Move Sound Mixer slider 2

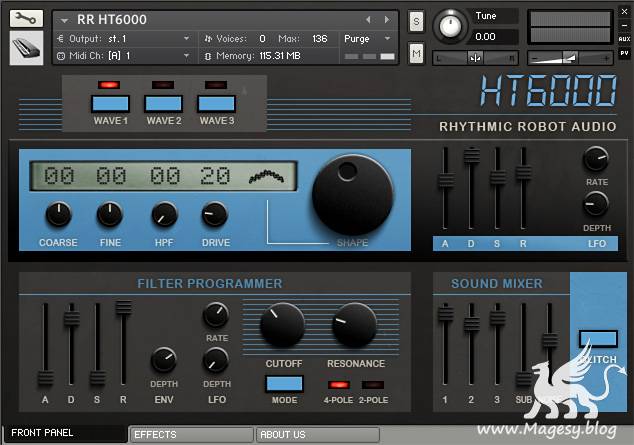click(x=471, y=323)
